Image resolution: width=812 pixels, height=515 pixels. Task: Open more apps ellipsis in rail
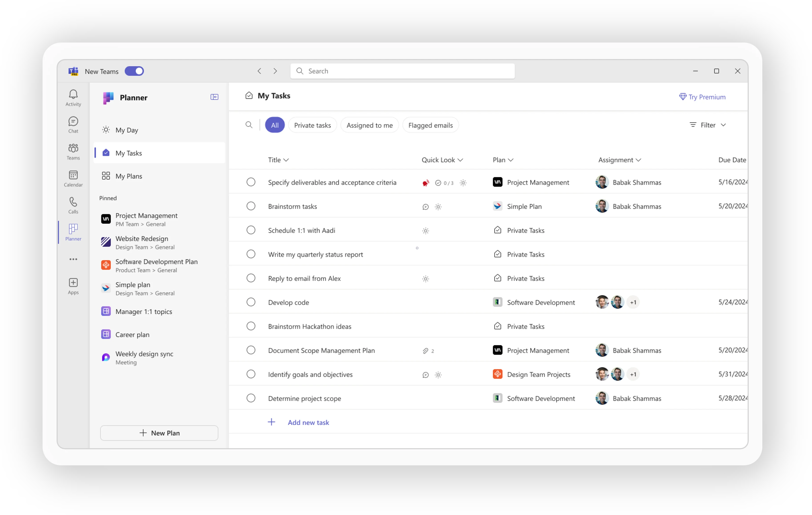[73, 259]
